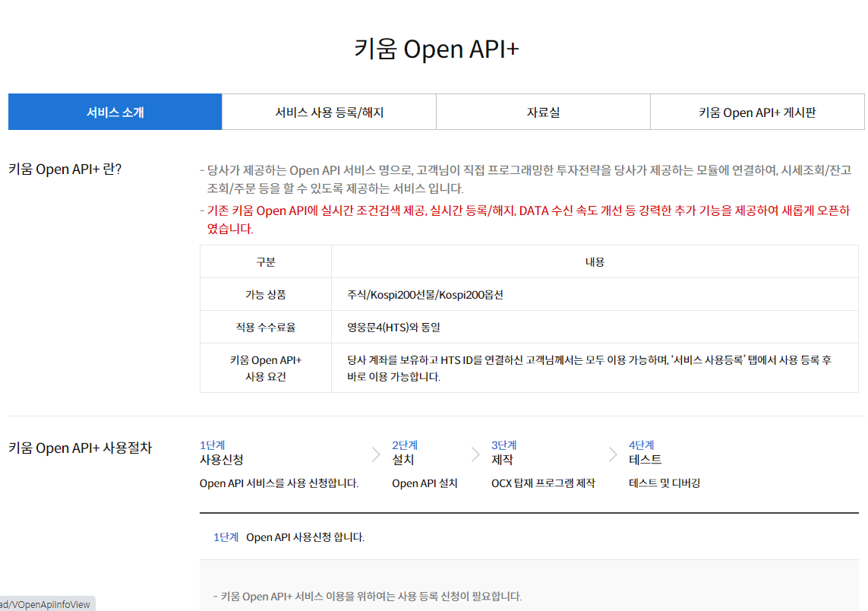Select step 3단계 제작
This screenshot has height=611, width=868.
tap(503, 453)
